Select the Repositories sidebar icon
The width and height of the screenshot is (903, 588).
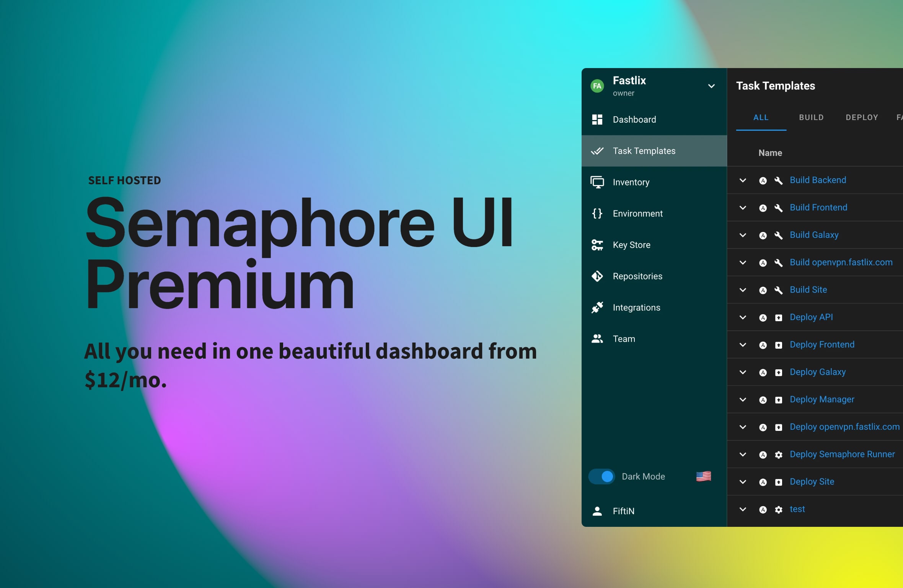point(598,276)
